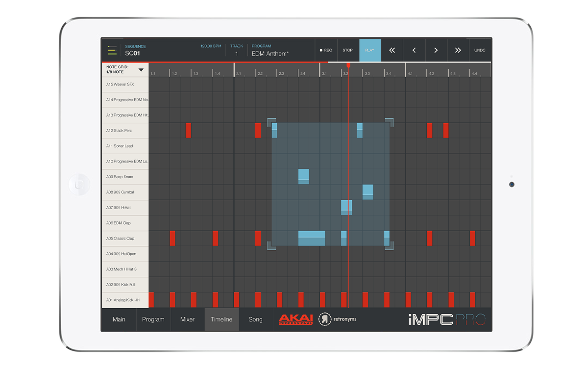
Task: Expand the Note Grid dropdown arrow
Action: click(141, 70)
